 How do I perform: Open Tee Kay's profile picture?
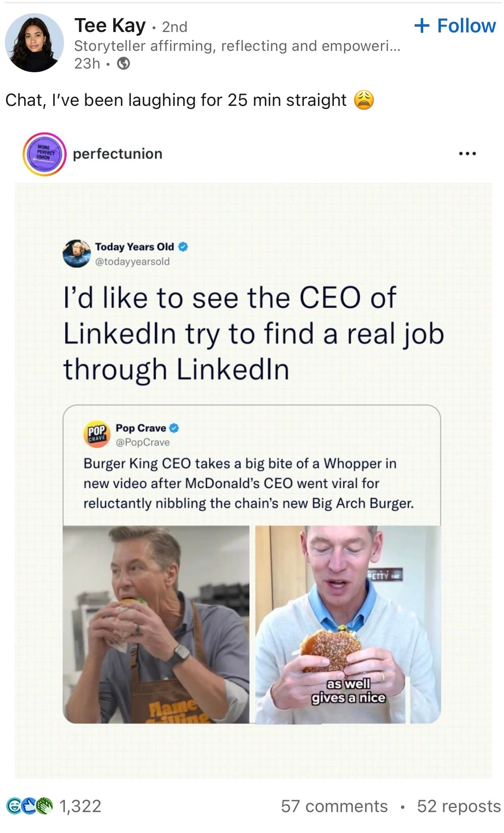click(34, 43)
